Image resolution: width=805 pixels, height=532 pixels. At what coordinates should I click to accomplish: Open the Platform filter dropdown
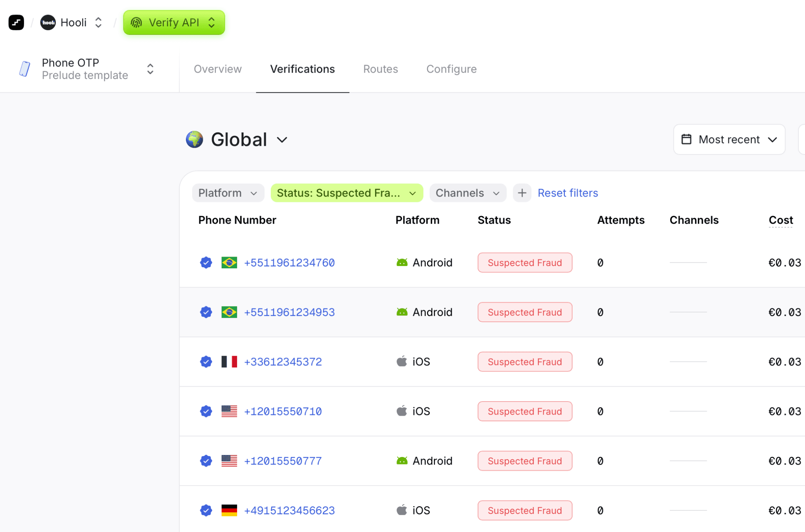[228, 193]
